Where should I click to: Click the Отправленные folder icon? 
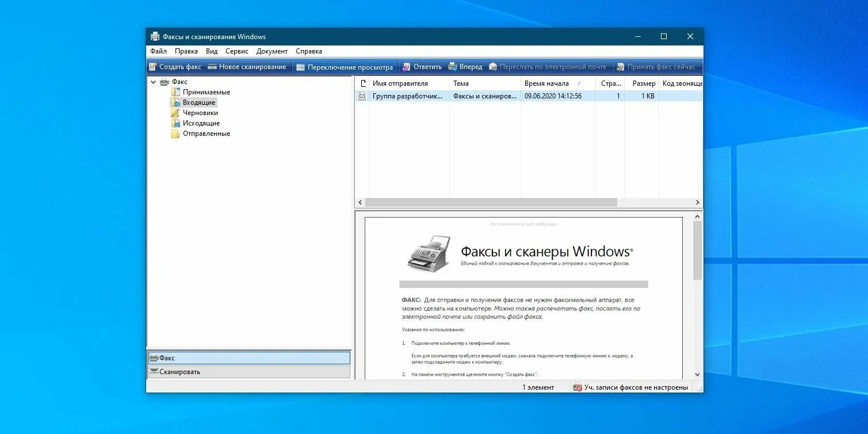pos(175,134)
